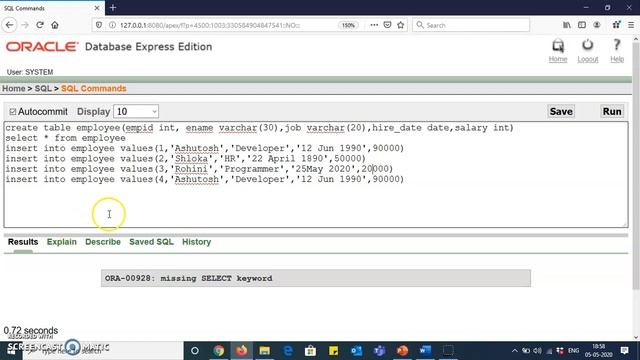
Task: Open a new browser tab
Action: (x=113, y=7)
